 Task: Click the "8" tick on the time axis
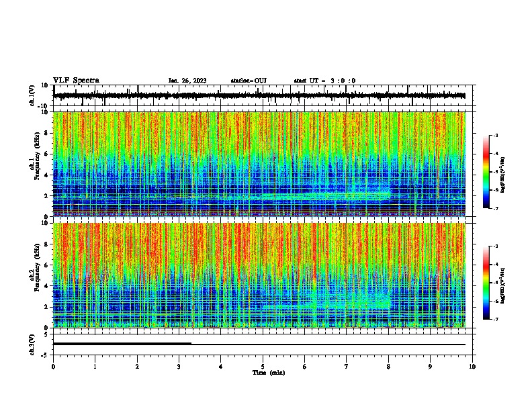click(388, 367)
